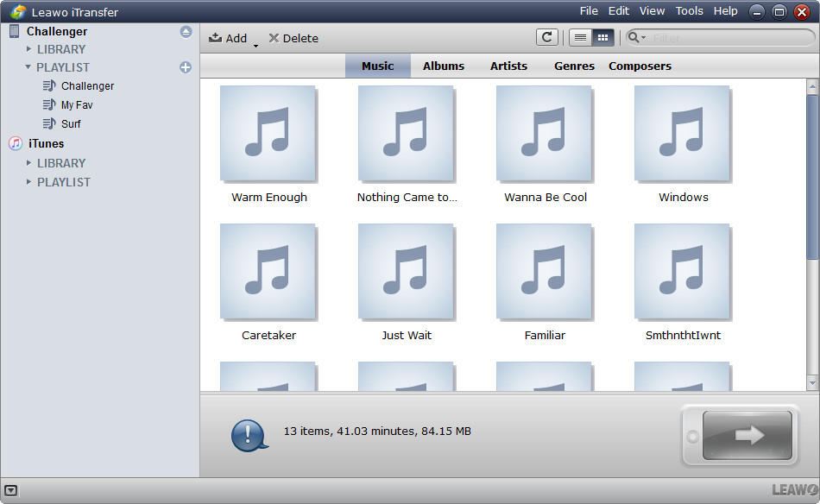The height and width of the screenshot is (504, 820).
Task: Switch to grid thumbnail view
Action: [x=602, y=37]
